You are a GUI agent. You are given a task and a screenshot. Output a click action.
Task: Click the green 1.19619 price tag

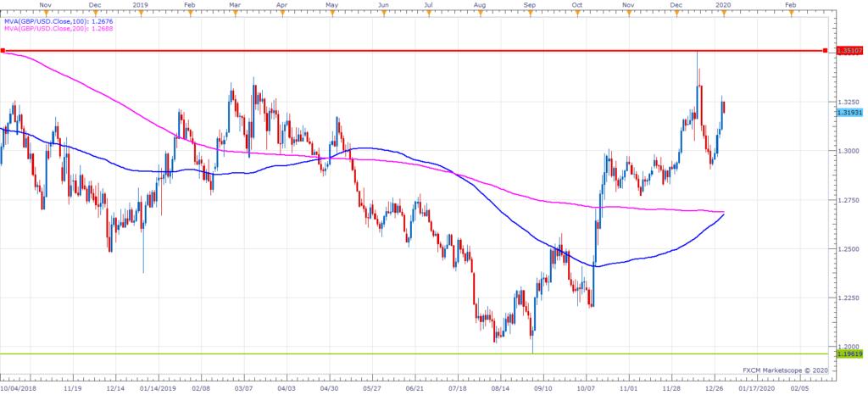click(x=849, y=353)
